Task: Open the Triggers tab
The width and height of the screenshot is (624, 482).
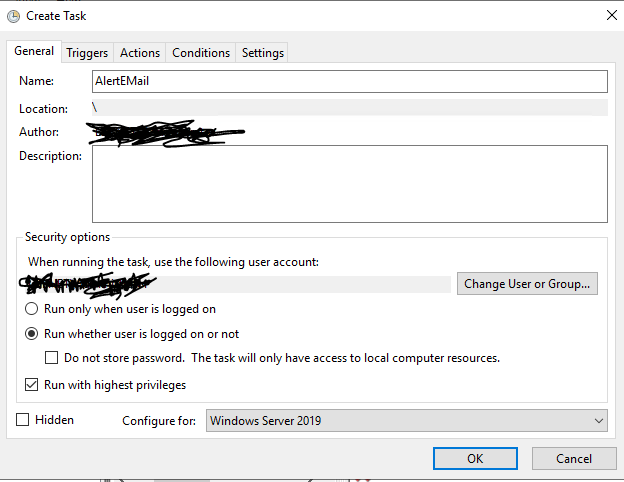Action: tap(87, 53)
